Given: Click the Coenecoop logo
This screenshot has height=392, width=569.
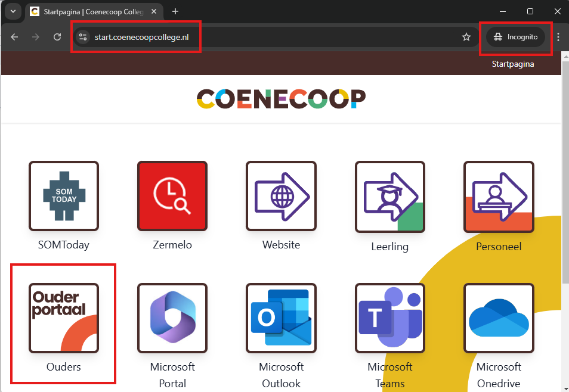Looking at the screenshot, I should (x=282, y=99).
